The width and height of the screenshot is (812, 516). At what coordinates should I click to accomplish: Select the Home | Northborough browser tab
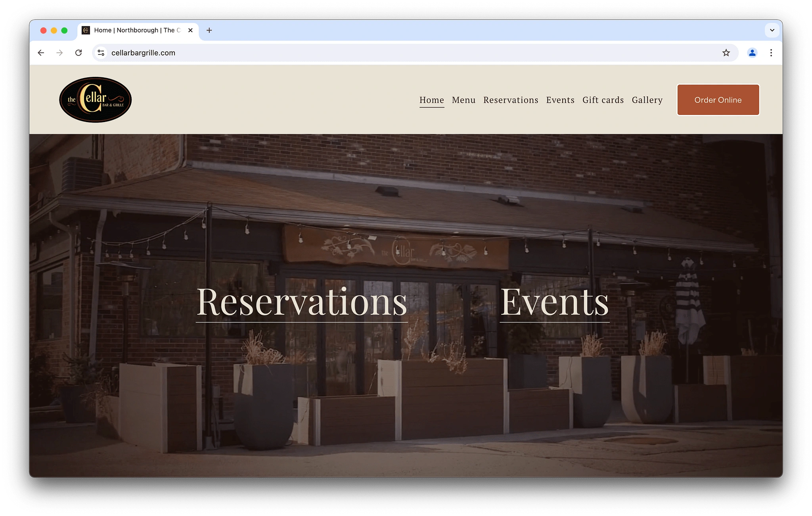pos(135,30)
